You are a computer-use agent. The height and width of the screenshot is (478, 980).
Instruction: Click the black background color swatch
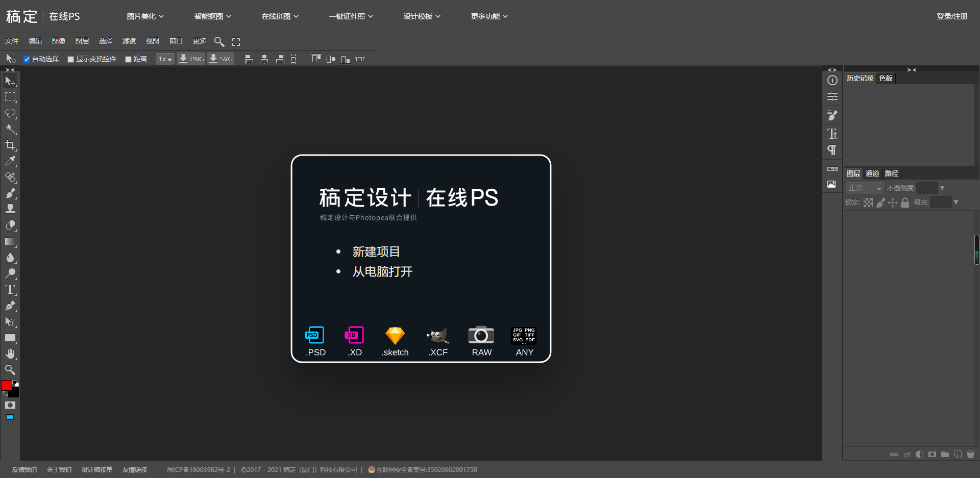pyautogui.click(x=15, y=393)
